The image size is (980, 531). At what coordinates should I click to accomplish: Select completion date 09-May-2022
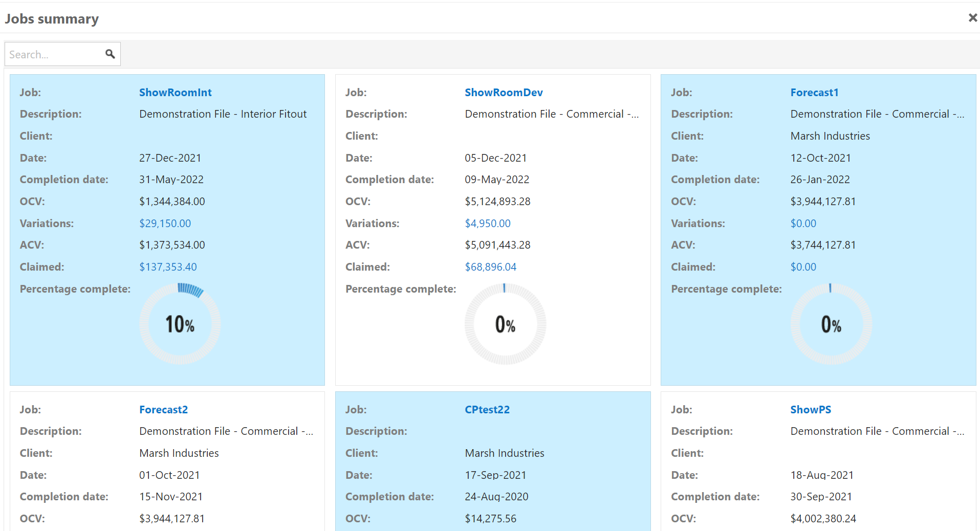[x=497, y=180]
